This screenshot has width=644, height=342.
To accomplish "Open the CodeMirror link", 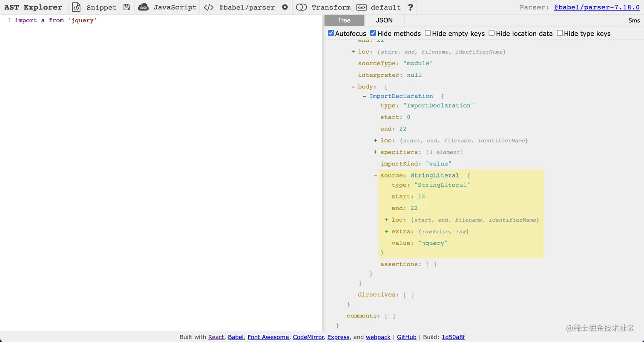I will click(x=308, y=337).
